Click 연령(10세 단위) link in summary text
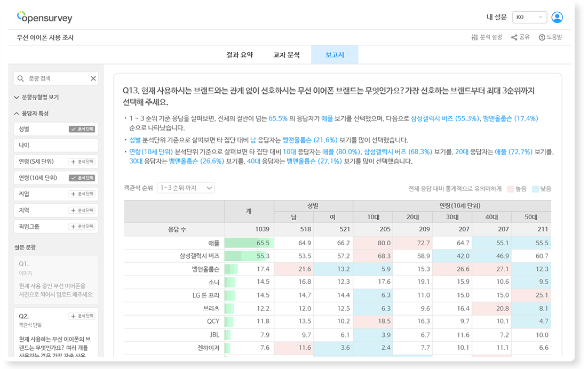The image size is (588, 369). click(151, 152)
